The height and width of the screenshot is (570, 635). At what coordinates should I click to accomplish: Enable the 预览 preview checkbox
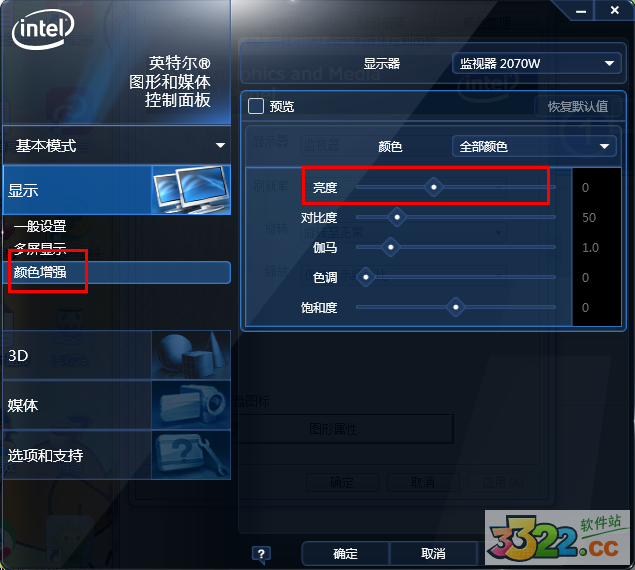[256, 106]
